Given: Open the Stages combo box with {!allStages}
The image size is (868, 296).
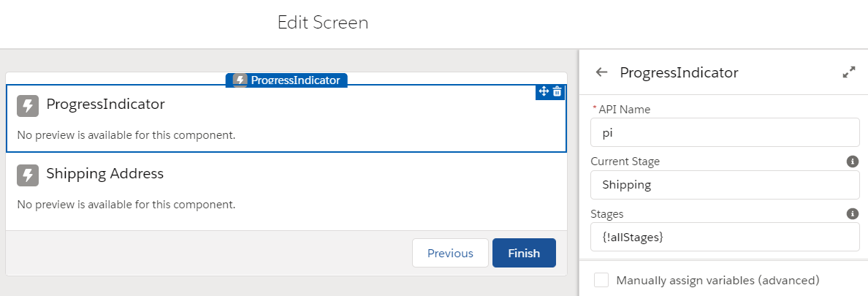Looking at the screenshot, I should click(725, 237).
